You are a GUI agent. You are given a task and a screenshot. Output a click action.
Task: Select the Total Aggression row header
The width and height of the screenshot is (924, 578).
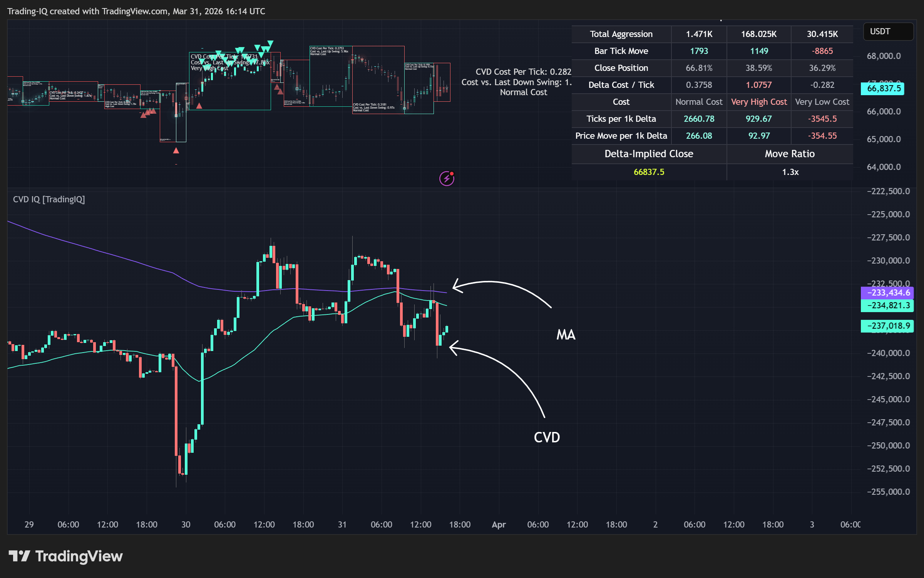621,34
